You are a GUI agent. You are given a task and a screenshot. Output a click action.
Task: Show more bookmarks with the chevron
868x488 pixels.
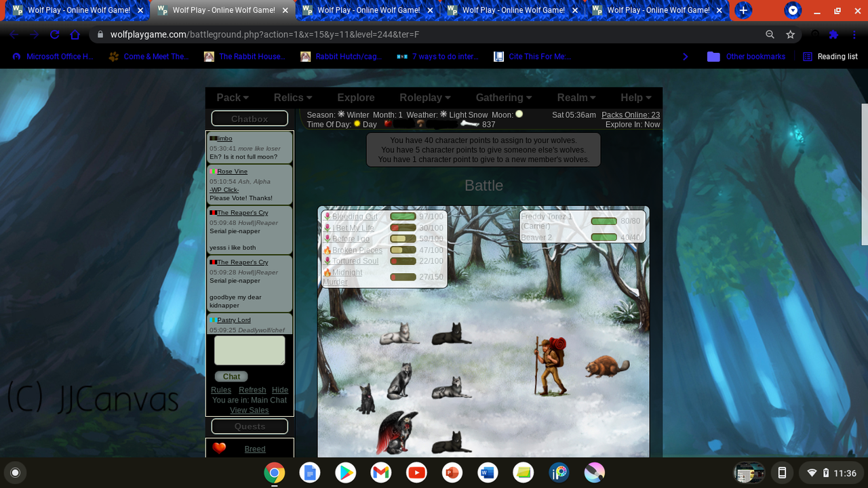tap(686, 57)
